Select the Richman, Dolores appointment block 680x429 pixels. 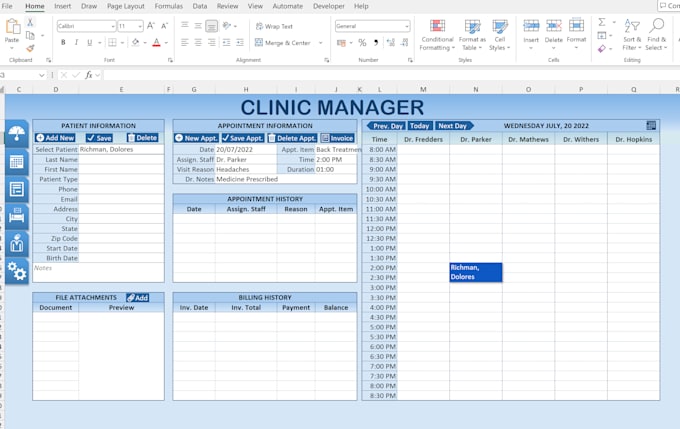click(476, 272)
